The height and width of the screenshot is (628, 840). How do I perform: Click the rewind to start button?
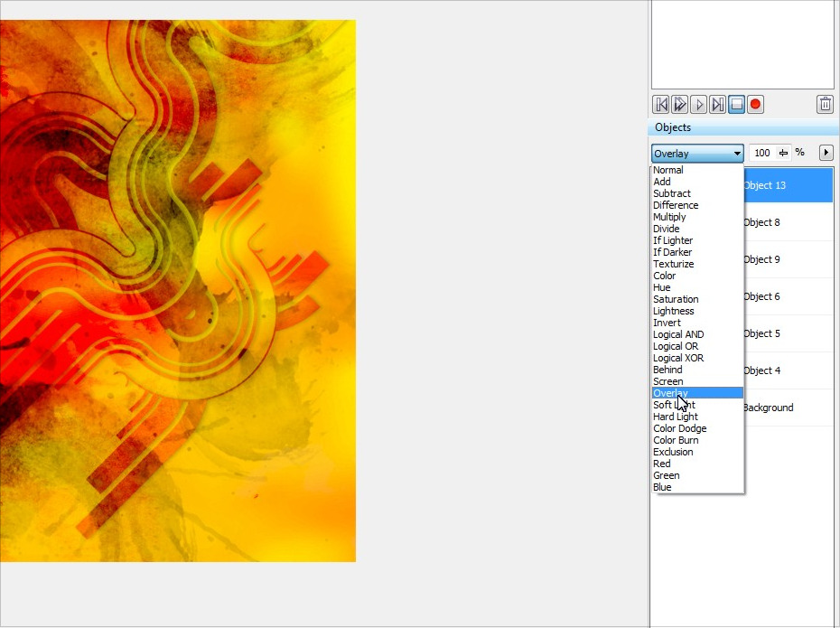(660, 105)
